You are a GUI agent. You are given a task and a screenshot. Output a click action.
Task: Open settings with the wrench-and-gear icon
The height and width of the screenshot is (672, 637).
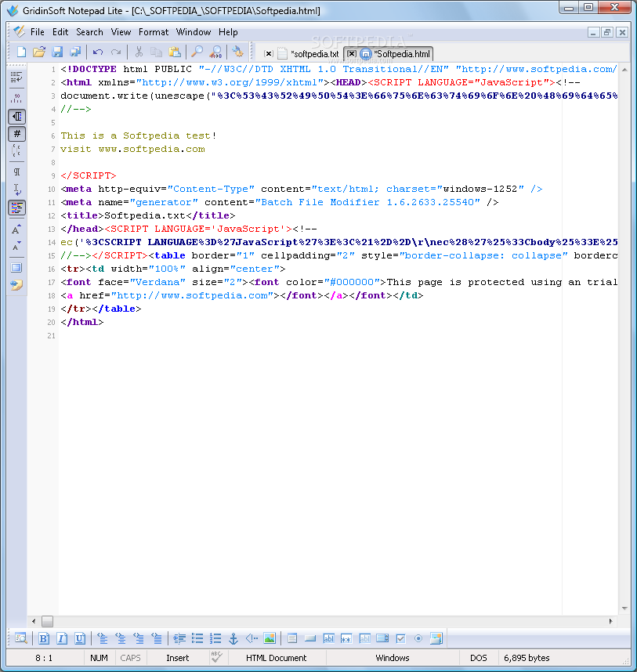pyautogui.click(x=237, y=52)
